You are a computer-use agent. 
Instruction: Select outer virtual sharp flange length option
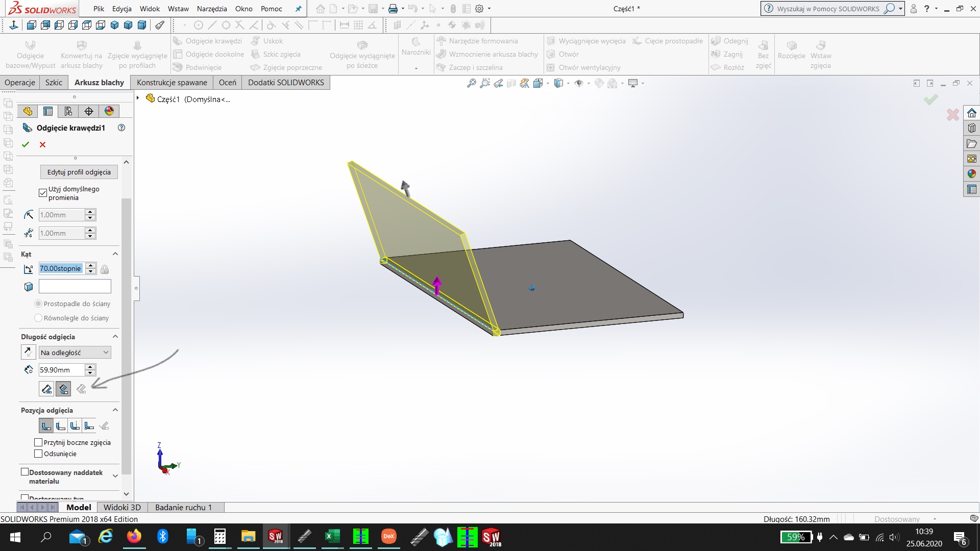[x=46, y=389]
